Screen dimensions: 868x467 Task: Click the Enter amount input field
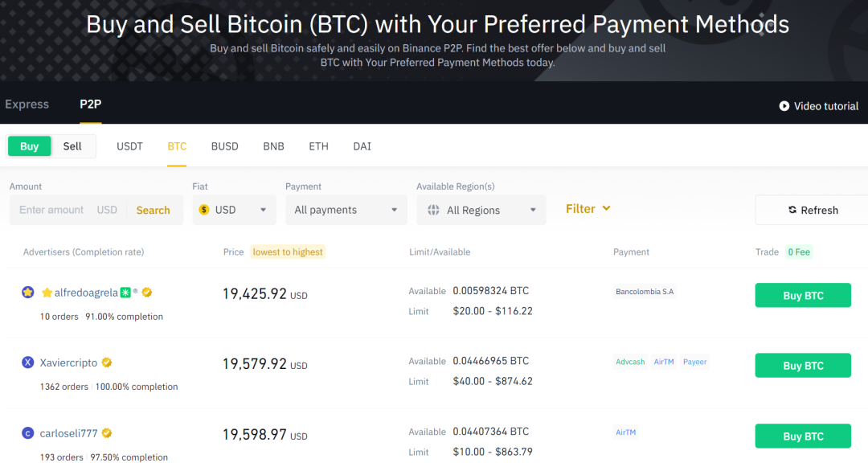51,210
